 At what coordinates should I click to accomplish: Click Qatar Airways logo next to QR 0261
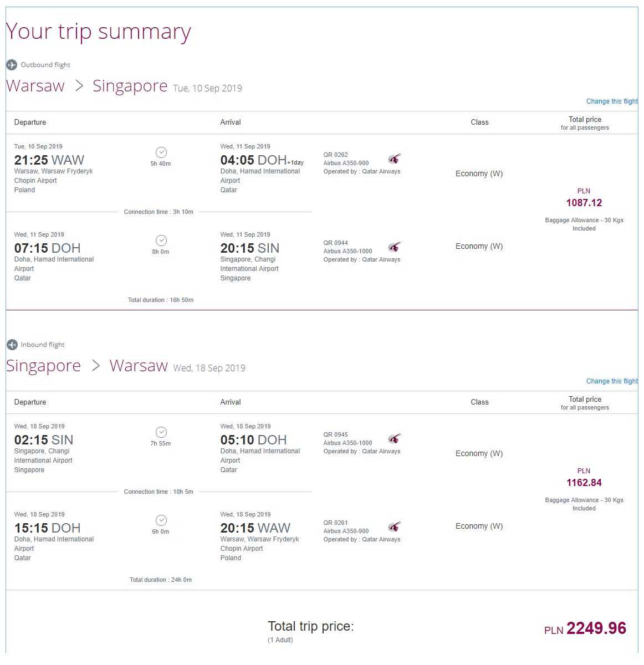pos(394,527)
